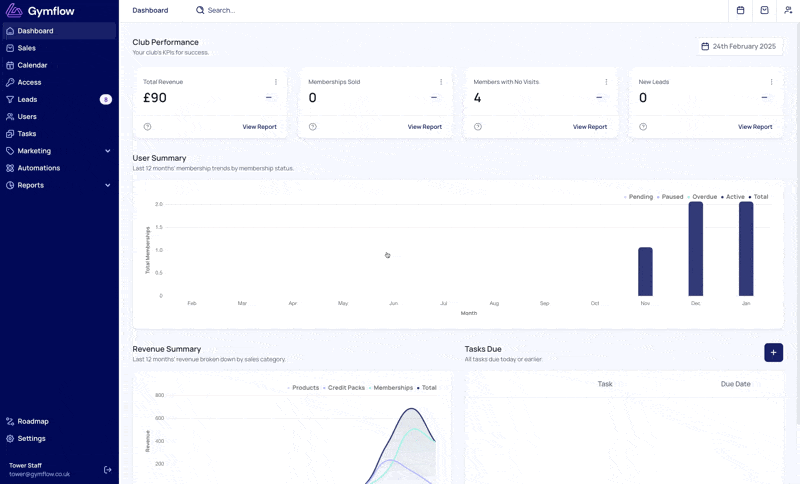Click the December bar in User Summary chart

coord(695,249)
